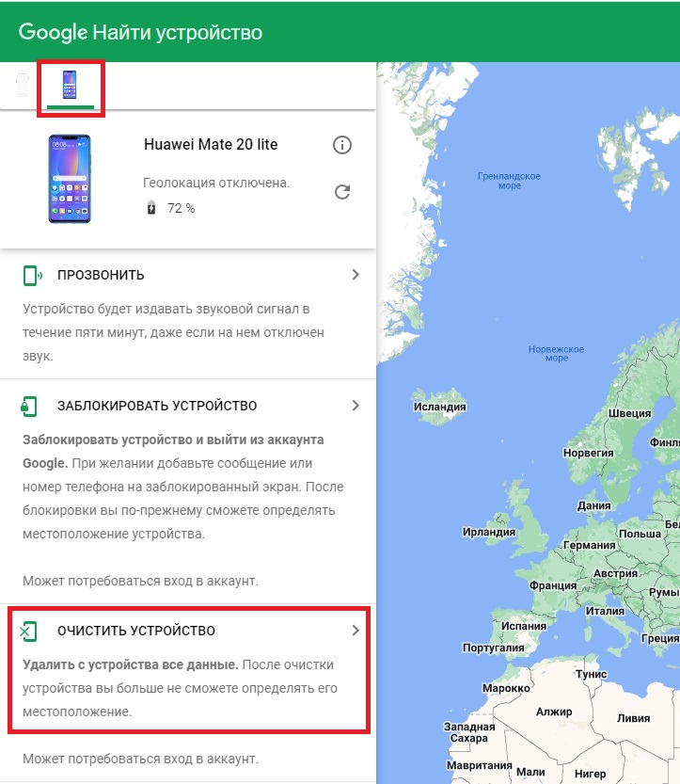
Task: Click the erase device icon
Action: pyautogui.click(x=28, y=631)
